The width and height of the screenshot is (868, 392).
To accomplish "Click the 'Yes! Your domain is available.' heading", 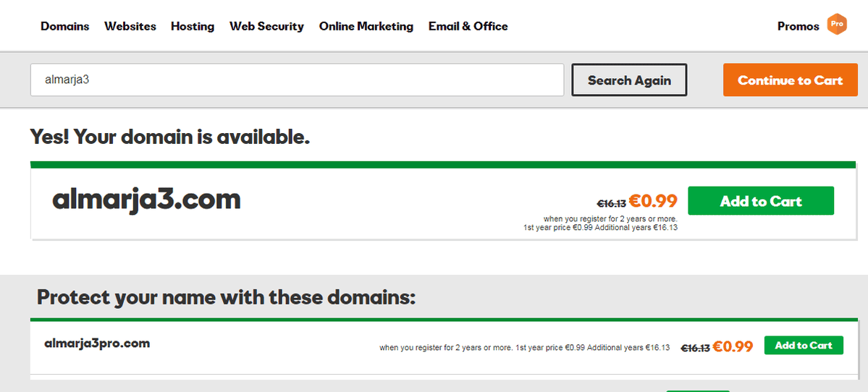I will [170, 137].
